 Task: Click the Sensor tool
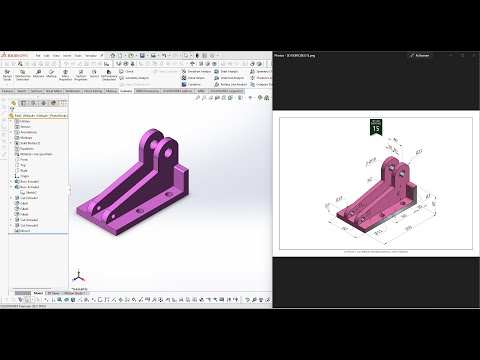click(x=94, y=74)
